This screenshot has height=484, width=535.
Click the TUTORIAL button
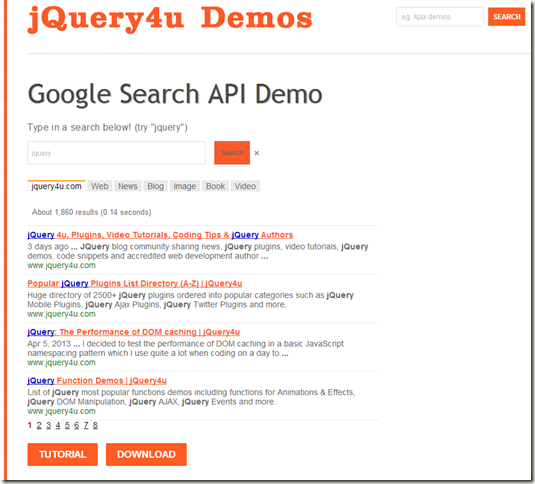tap(62, 454)
